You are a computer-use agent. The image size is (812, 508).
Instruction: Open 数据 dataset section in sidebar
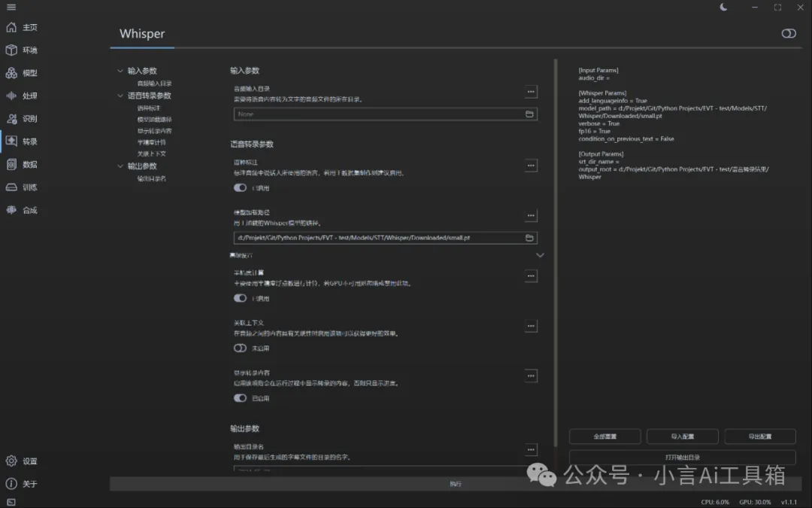click(22, 164)
